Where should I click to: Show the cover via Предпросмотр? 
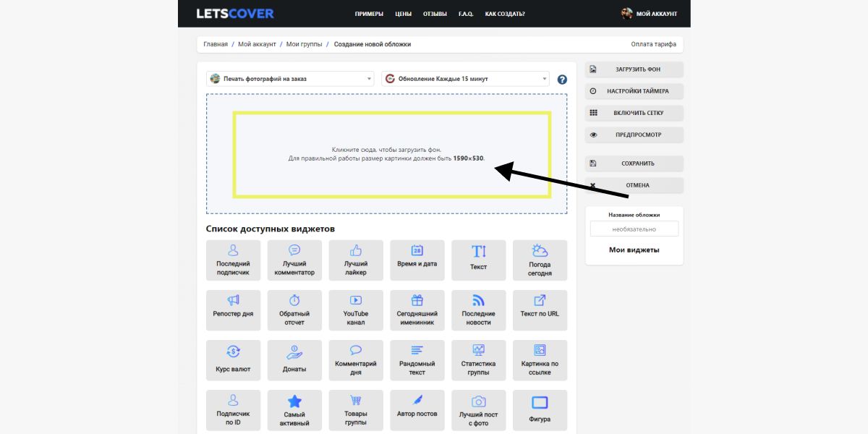click(634, 135)
